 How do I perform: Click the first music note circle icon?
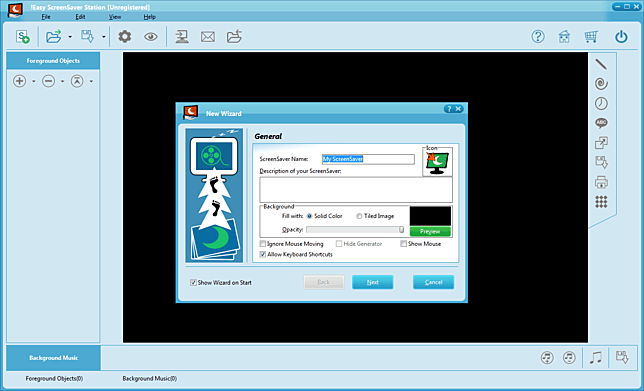(547, 358)
